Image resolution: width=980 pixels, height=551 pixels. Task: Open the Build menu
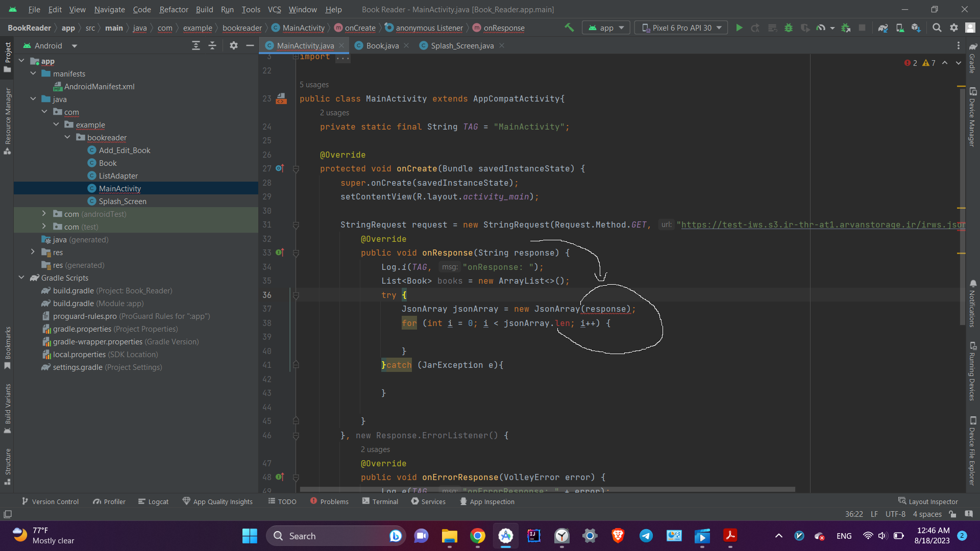(204, 9)
